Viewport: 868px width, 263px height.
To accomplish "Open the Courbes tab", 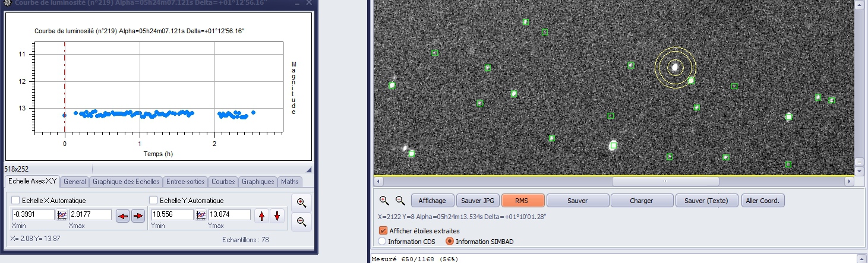I will 223,182.
